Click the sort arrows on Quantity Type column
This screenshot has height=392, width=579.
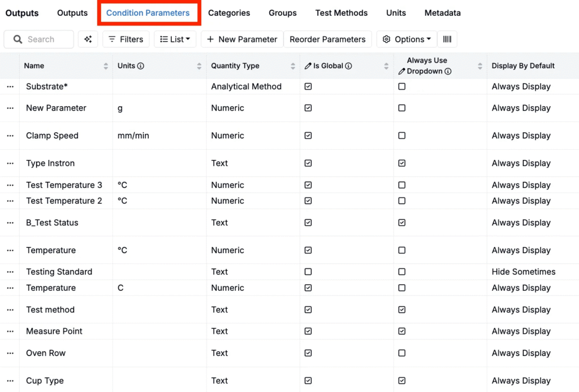[293, 66]
